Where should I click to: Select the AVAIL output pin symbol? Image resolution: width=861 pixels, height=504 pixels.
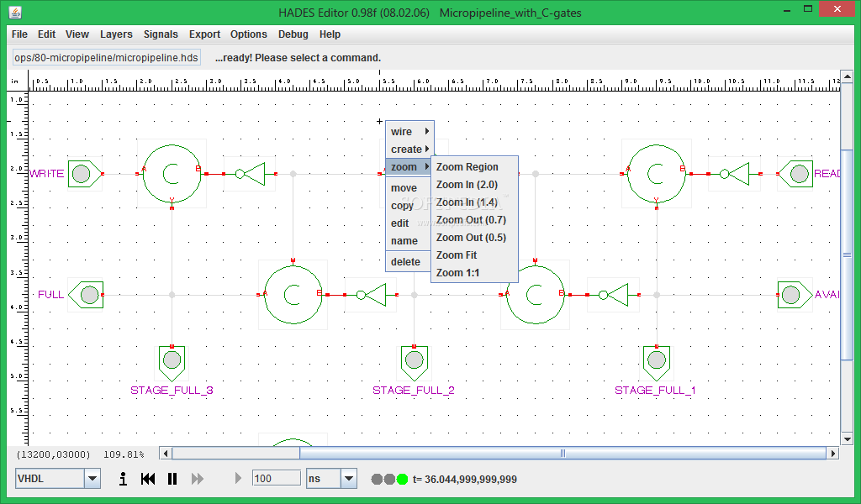[x=795, y=295]
